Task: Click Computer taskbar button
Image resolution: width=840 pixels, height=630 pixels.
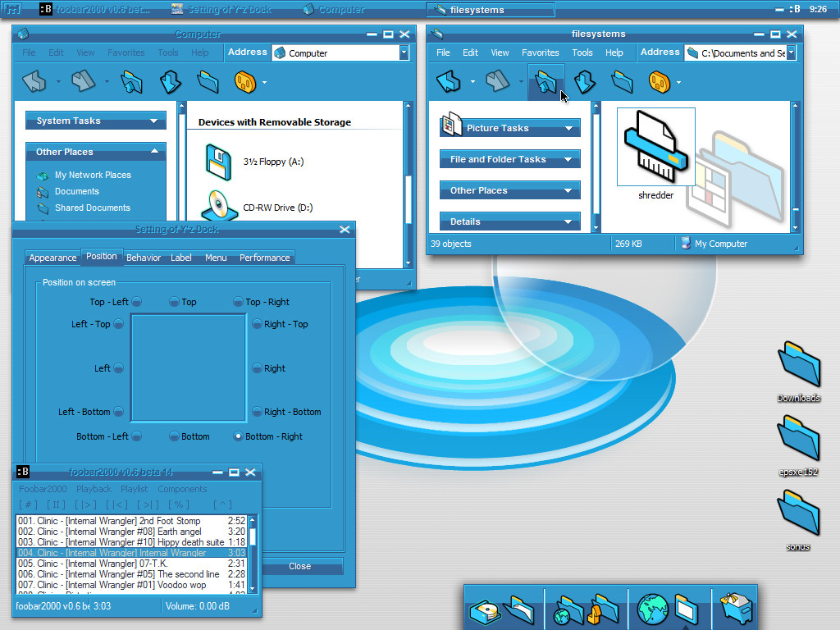Action: (334, 9)
